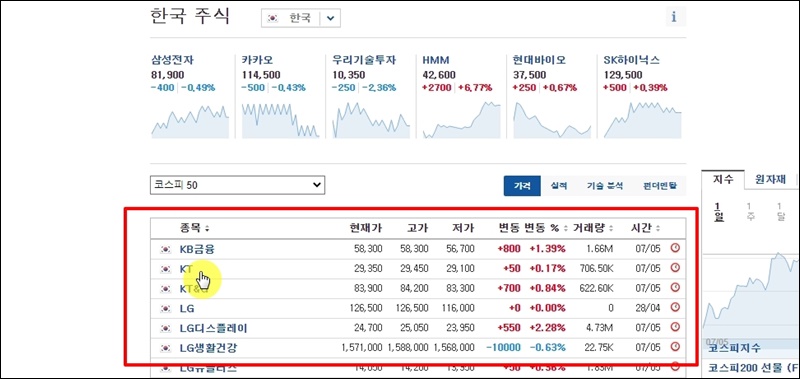Click the flag icon in the 한국 country selector
This screenshot has height=379, width=800.
point(273,18)
